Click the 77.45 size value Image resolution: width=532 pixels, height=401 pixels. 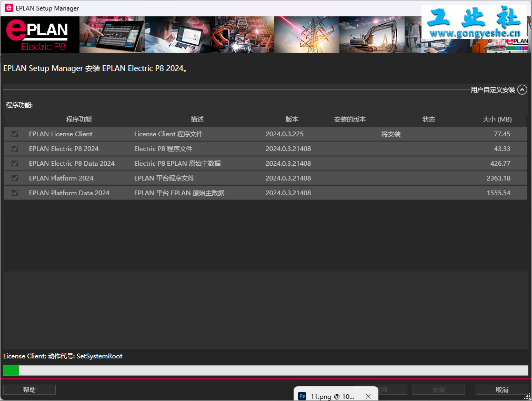pos(502,134)
